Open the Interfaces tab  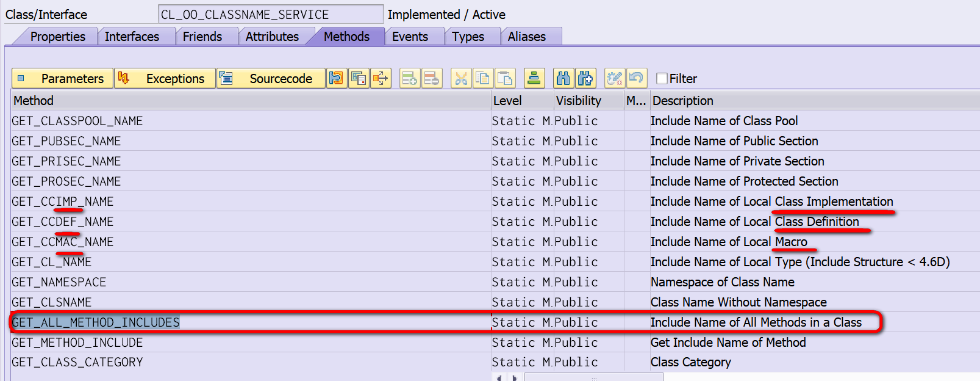pos(132,37)
